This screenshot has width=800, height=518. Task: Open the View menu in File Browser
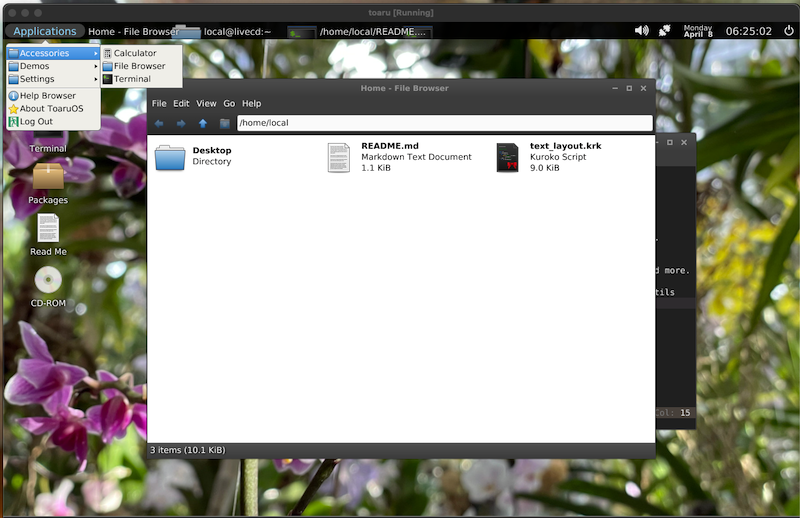[206, 103]
